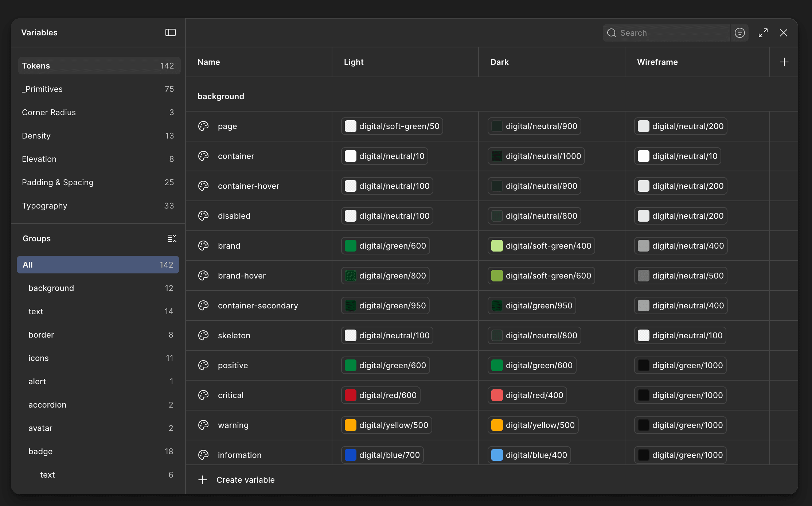Click the palette icon for brand
Screen dimensions: 812x506
click(203, 246)
